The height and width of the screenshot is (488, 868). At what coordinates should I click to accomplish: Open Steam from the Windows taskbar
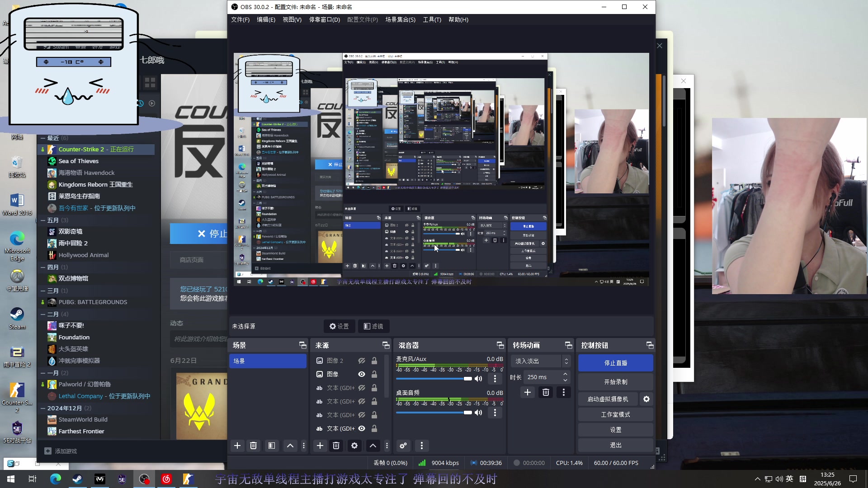77,479
